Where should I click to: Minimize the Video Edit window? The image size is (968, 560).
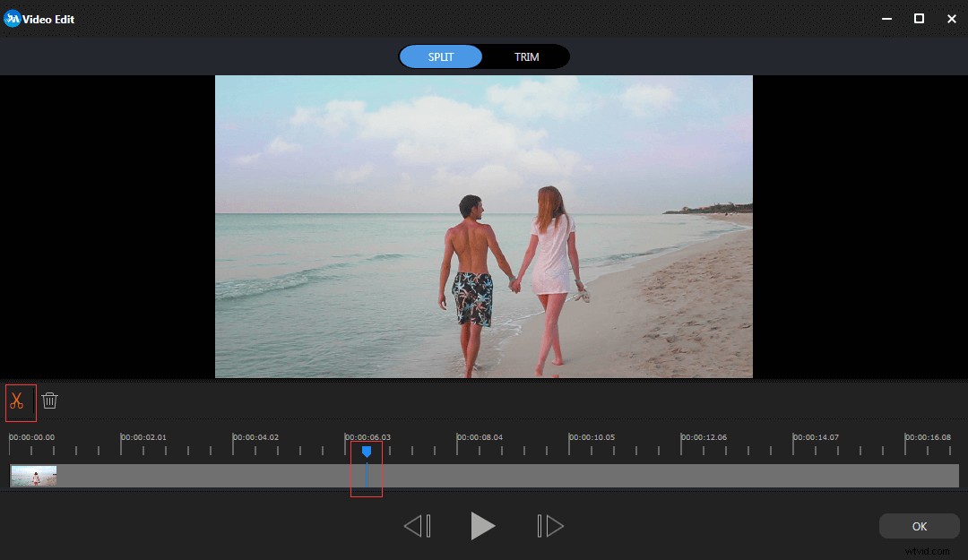click(x=886, y=18)
